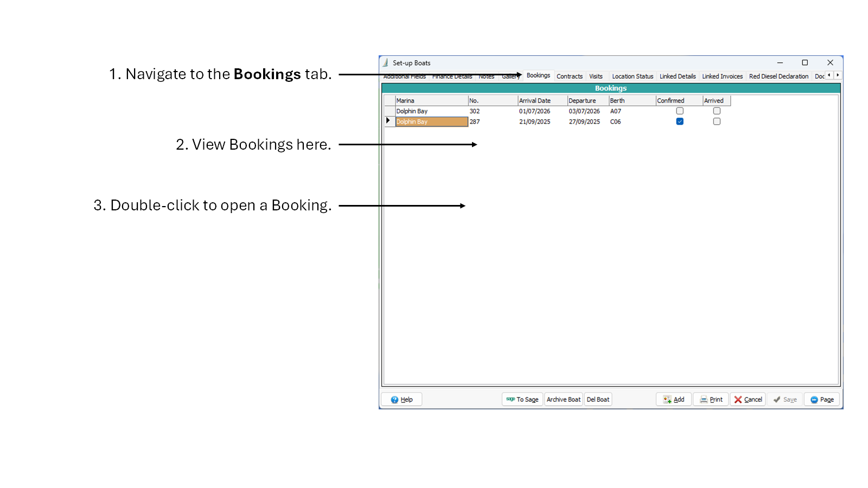Sort by Marina column header
Viewport: 868px width, 488px height.
tap(431, 101)
